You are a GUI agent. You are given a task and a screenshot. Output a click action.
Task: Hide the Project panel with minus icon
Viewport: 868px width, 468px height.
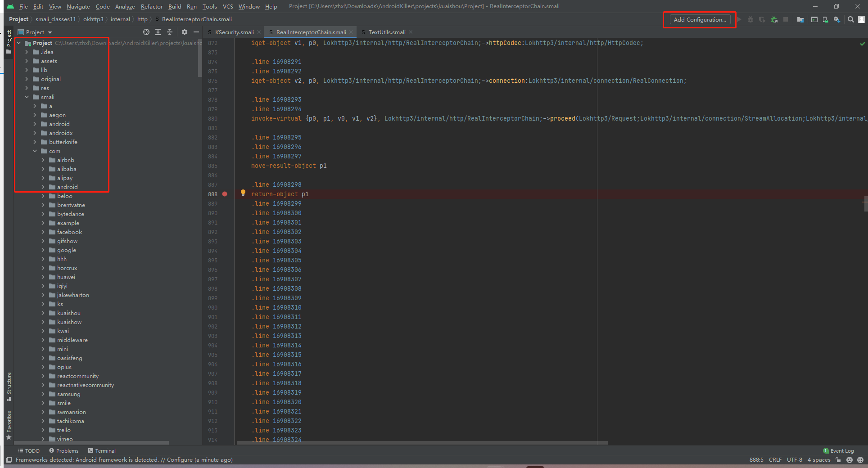pos(196,32)
